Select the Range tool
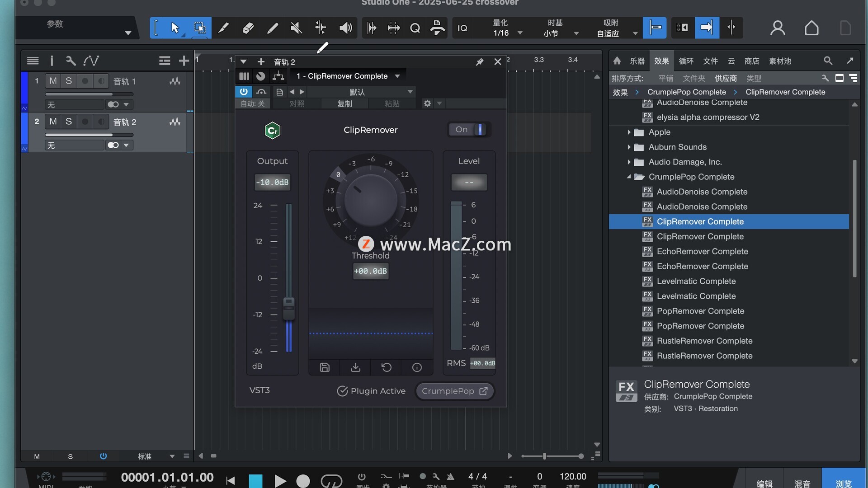The width and height of the screenshot is (868, 488). (199, 28)
